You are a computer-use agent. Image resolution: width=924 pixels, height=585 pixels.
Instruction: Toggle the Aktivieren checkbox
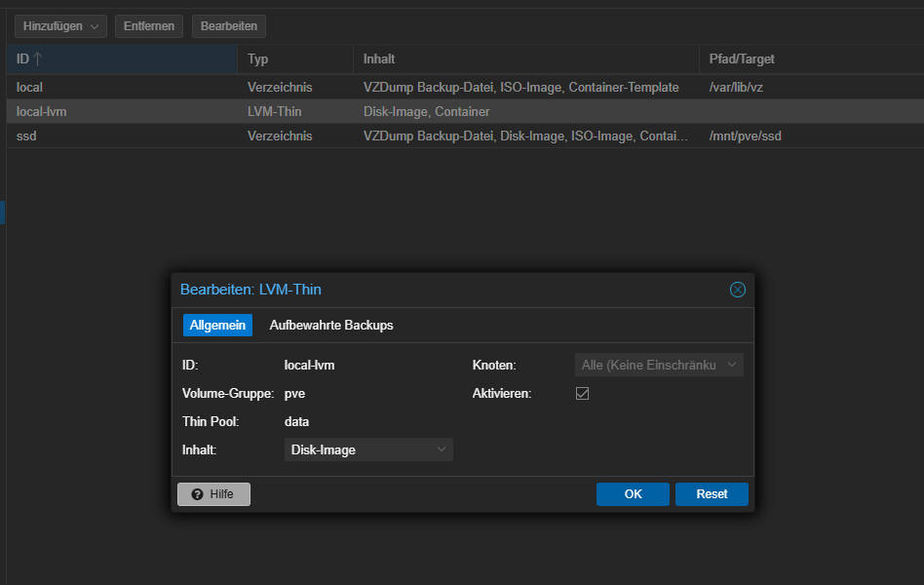582,393
